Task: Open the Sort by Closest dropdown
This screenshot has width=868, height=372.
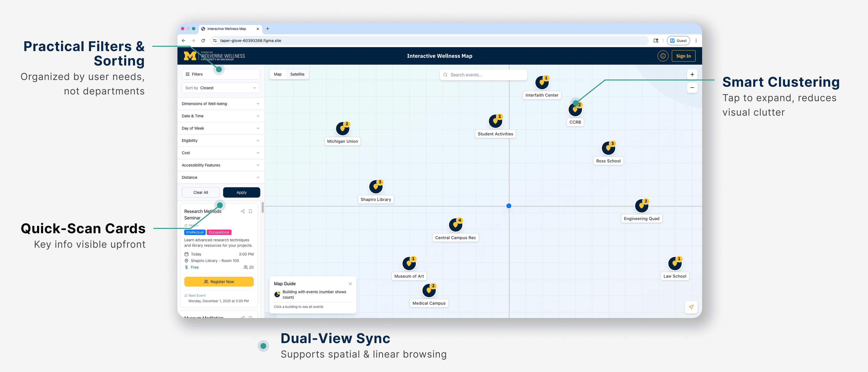Action: (x=221, y=88)
